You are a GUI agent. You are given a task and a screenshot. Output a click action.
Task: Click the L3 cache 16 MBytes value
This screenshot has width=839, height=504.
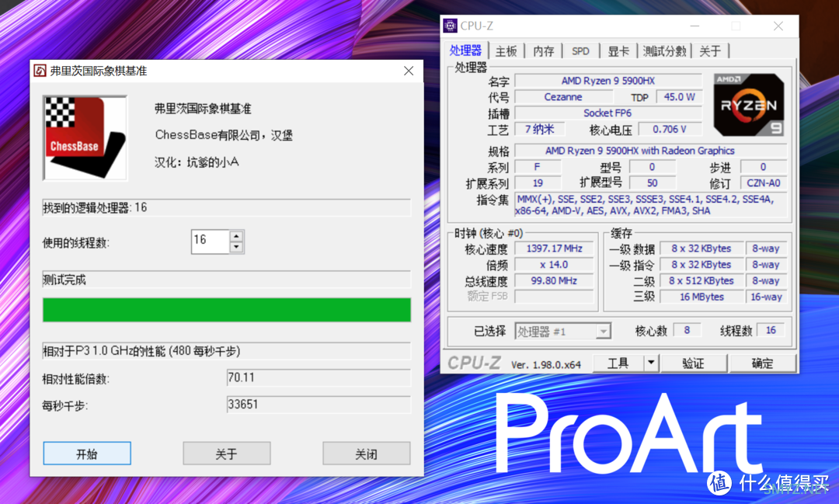click(x=701, y=297)
